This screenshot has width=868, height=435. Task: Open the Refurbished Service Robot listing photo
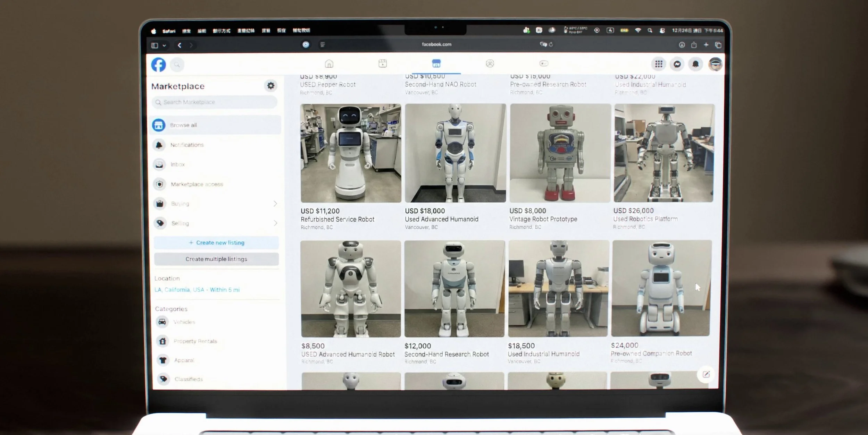pyautogui.click(x=351, y=153)
